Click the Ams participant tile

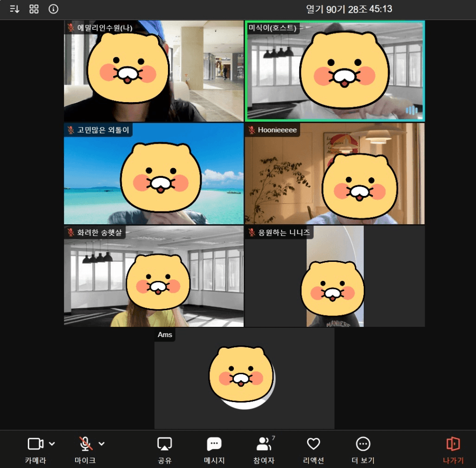(x=244, y=379)
